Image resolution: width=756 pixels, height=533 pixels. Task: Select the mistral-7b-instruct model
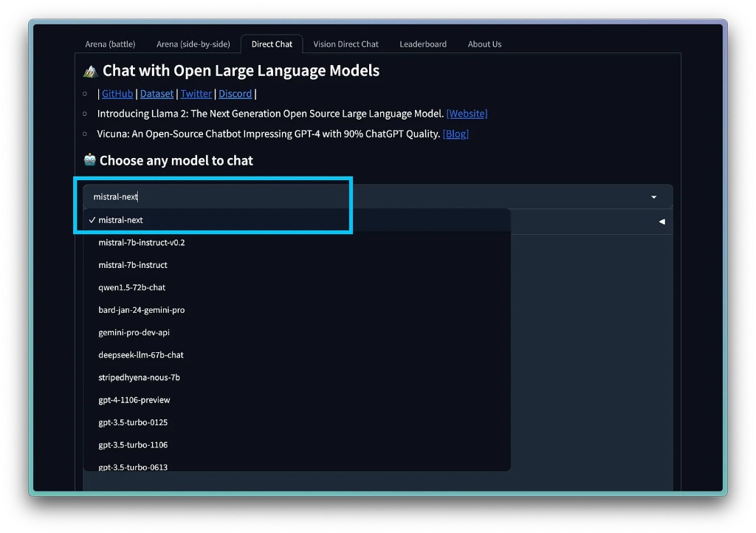133,265
